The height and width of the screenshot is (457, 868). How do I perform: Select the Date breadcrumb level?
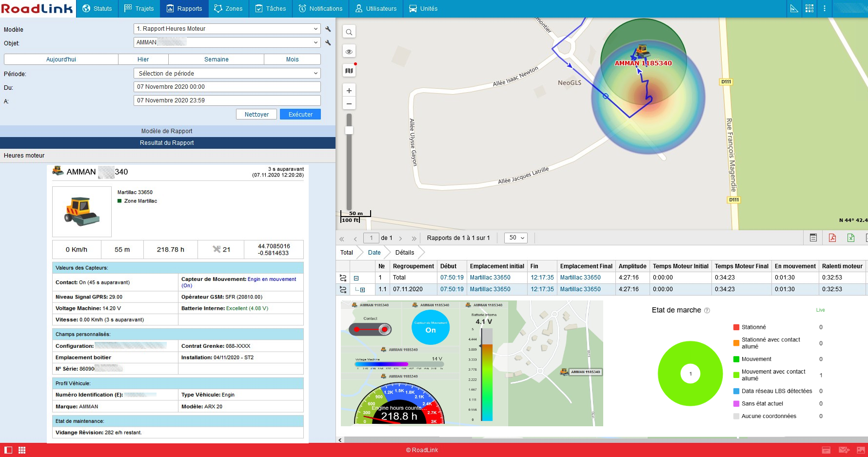coord(375,253)
